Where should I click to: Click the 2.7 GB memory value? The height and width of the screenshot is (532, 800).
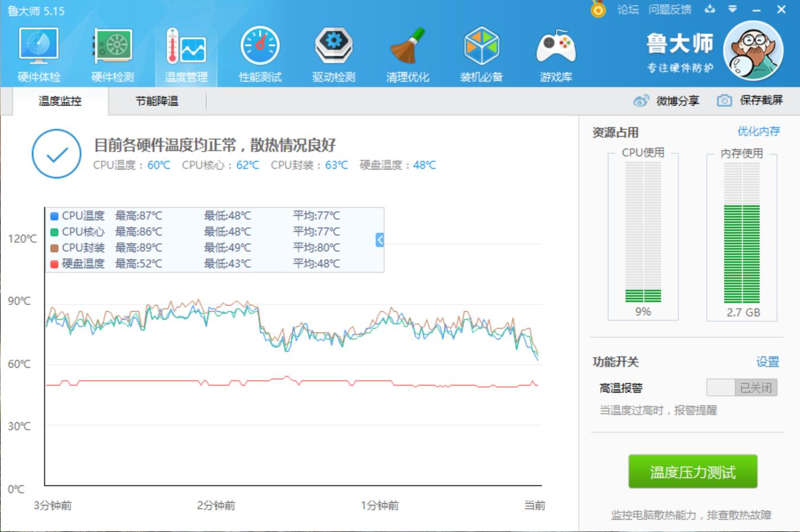(x=743, y=312)
